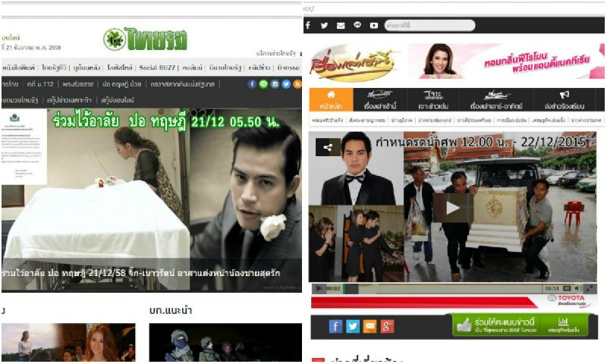
Task: Open the เจาะข่าวเด่น tab
Action: 433,100
